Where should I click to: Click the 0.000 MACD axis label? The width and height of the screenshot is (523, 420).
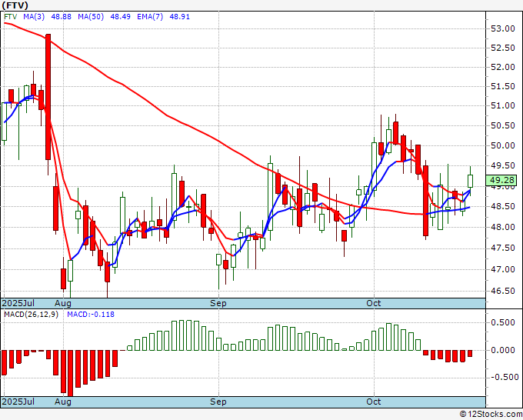[x=503, y=350]
